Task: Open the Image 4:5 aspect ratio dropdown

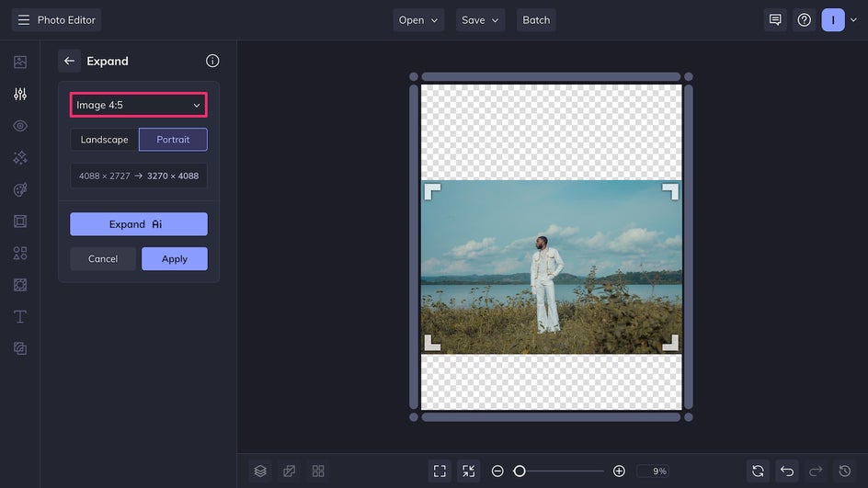Action: [x=138, y=105]
